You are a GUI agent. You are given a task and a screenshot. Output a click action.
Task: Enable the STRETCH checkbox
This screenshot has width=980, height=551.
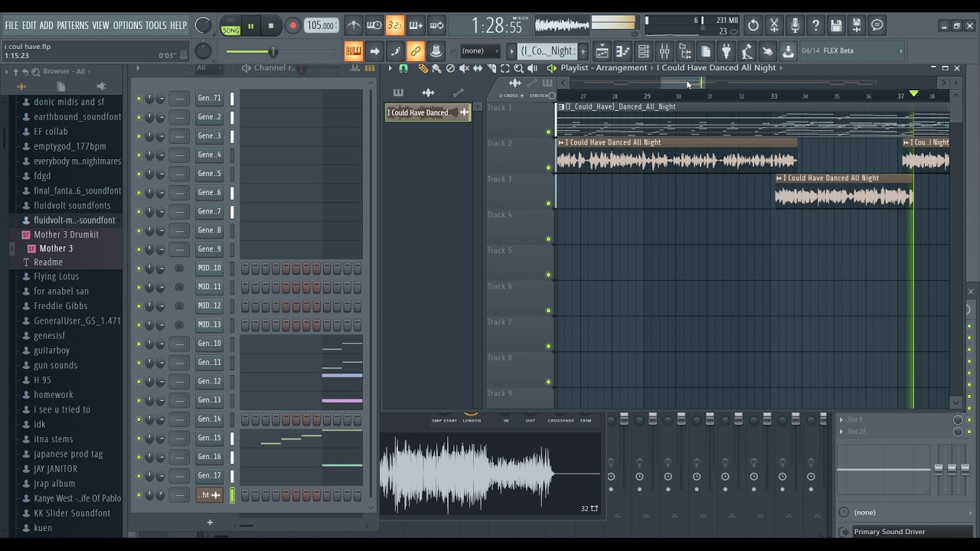tap(552, 96)
